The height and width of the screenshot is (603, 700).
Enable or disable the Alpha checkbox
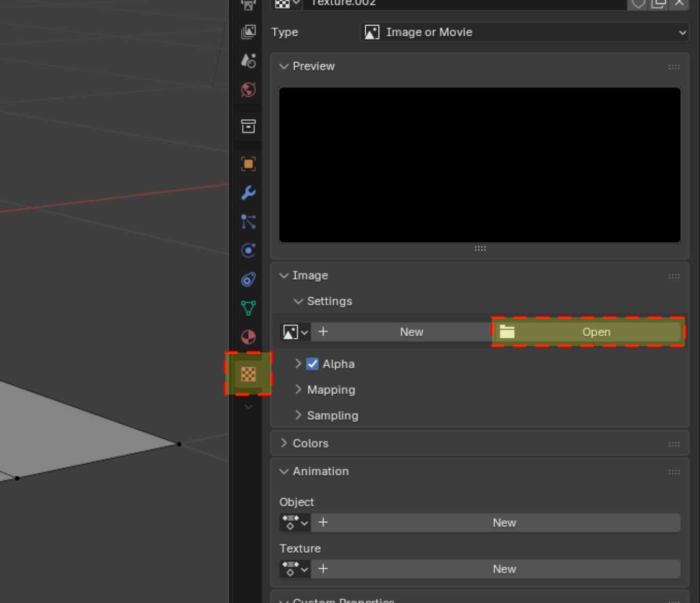click(x=313, y=364)
